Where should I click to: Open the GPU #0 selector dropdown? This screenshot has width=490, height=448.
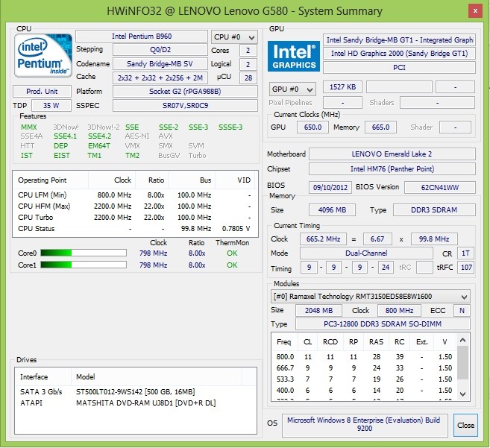292,89
